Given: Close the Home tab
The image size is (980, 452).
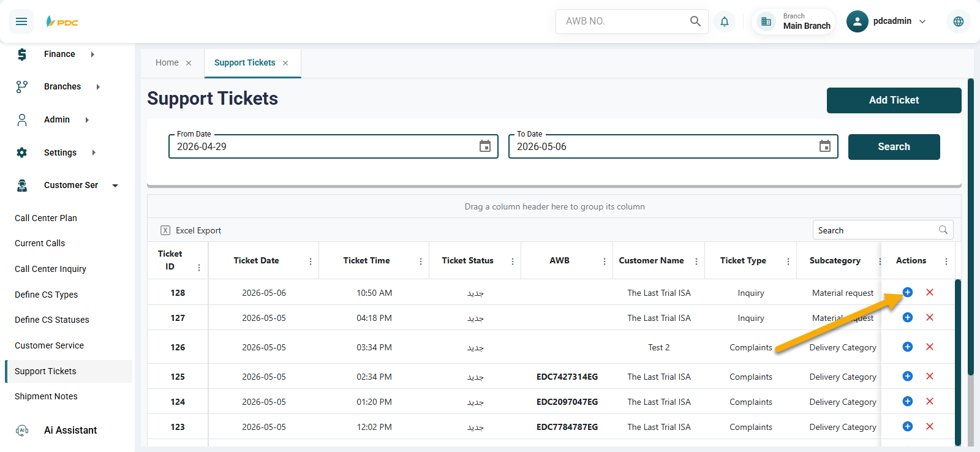Looking at the screenshot, I should pos(189,63).
